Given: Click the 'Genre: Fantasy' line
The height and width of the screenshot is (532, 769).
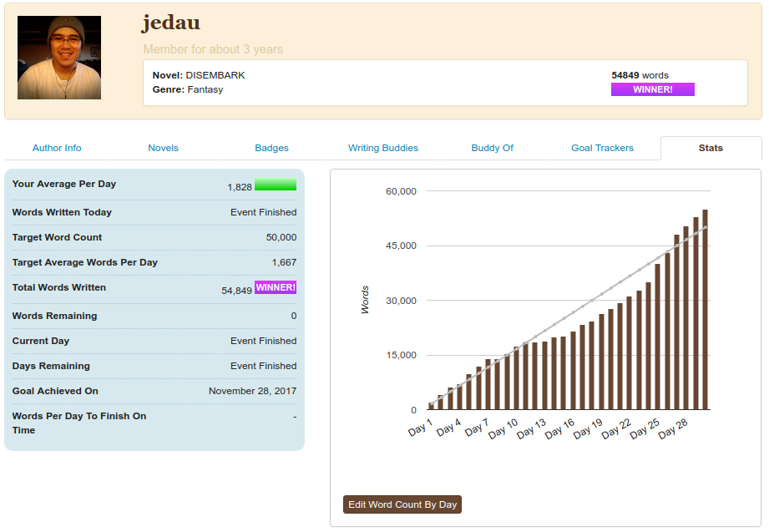Looking at the screenshot, I should [x=188, y=89].
